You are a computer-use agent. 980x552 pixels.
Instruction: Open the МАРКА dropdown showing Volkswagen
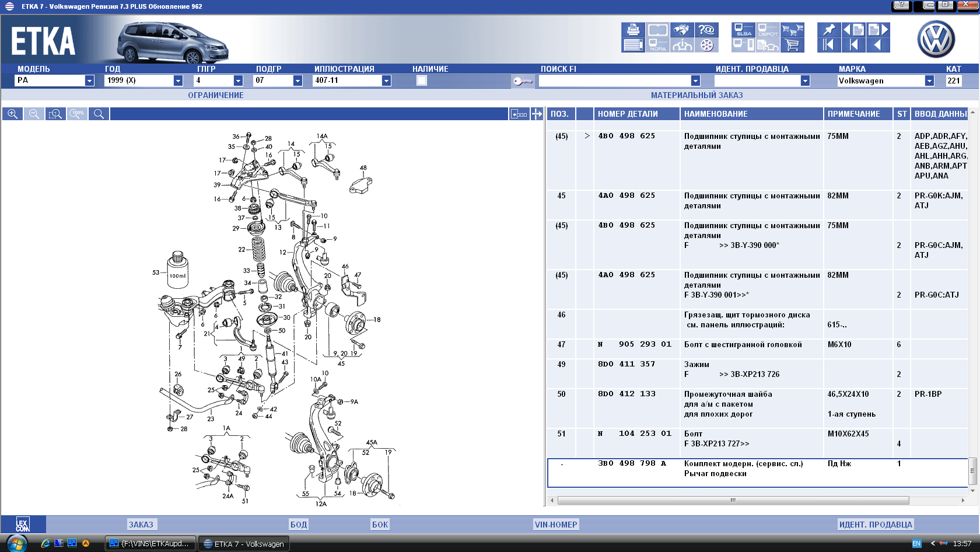[x=885, y=81]
